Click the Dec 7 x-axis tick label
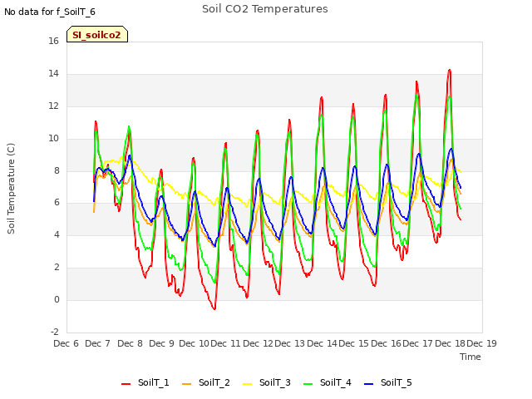The height and width of the screenshot is (399, 532). click(x=98, y=343)
